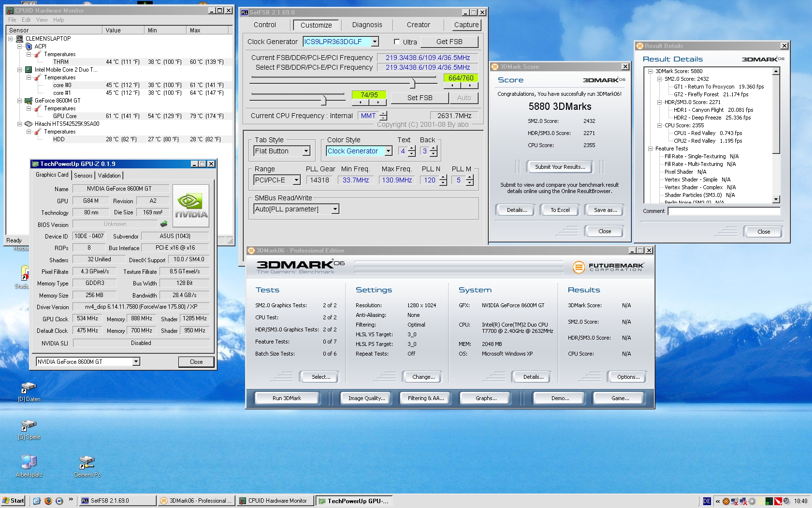Open the Sensors tab in GPU-Z
812x508 pixels.
pos(83,175)
